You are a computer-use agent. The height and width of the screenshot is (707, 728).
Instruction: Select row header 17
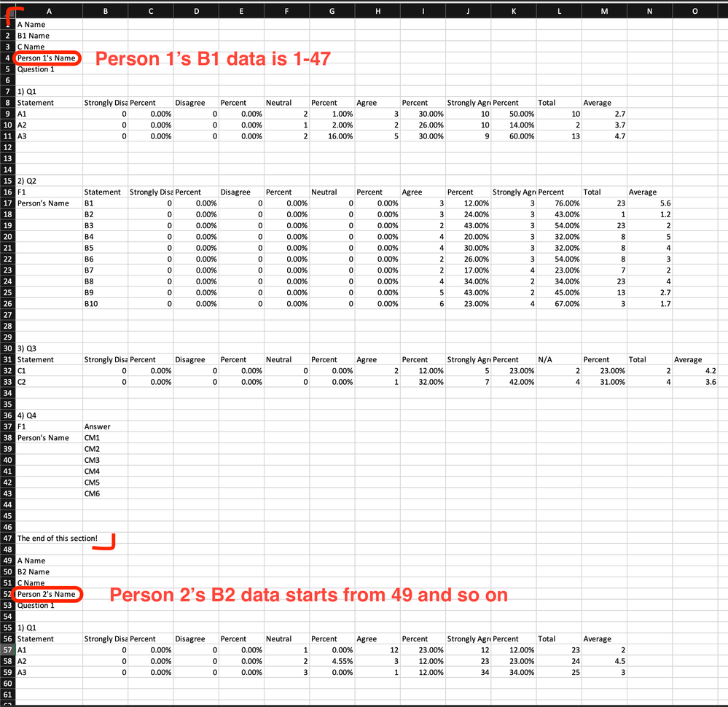coord(7,203)
